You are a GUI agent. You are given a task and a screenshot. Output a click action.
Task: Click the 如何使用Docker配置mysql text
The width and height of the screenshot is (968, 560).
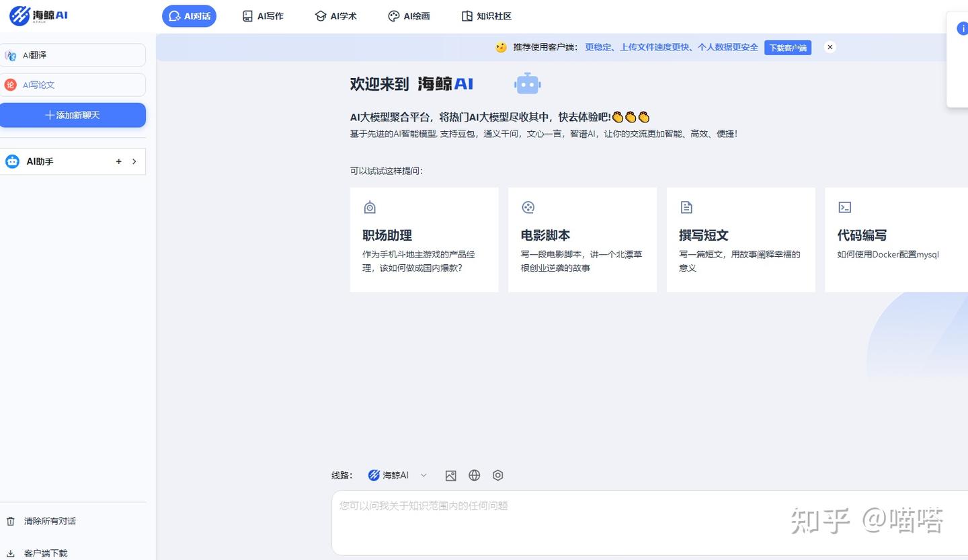click(x=888, y=254)
